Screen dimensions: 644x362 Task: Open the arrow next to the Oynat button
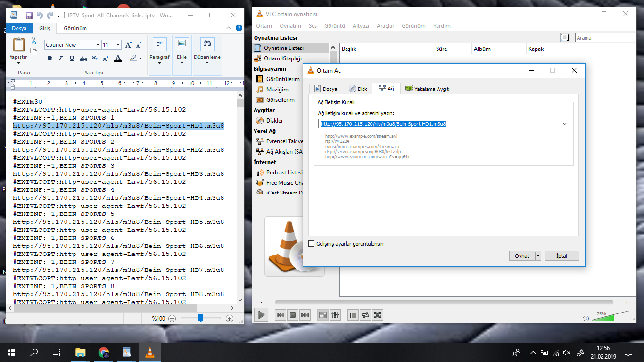pyautogui.click(x=538, y=256)
